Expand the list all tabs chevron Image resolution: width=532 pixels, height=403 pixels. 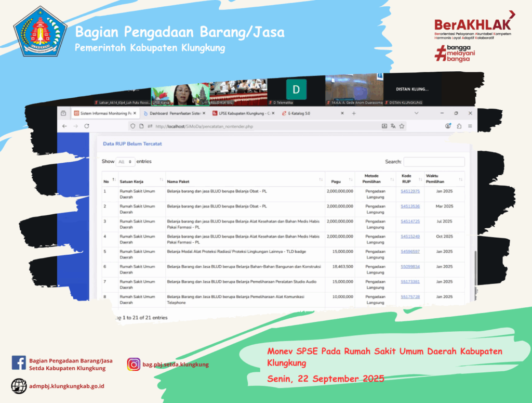pyautogui.click(x=416, y=113)
